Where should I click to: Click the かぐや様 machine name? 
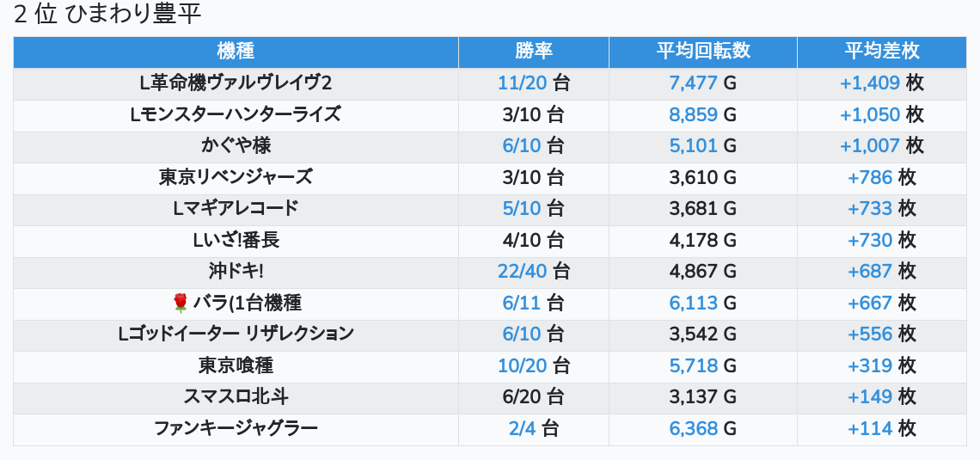pyautogui.click(x=236, y=146)
